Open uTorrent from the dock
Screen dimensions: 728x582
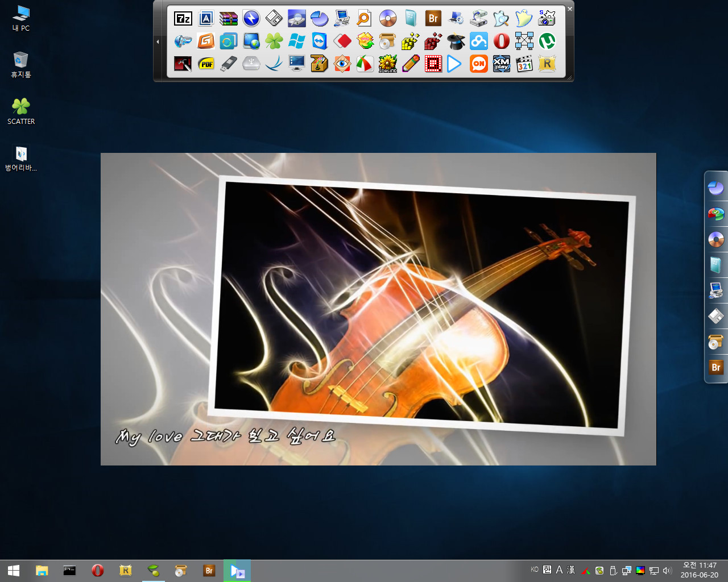(x=547, y=41)
